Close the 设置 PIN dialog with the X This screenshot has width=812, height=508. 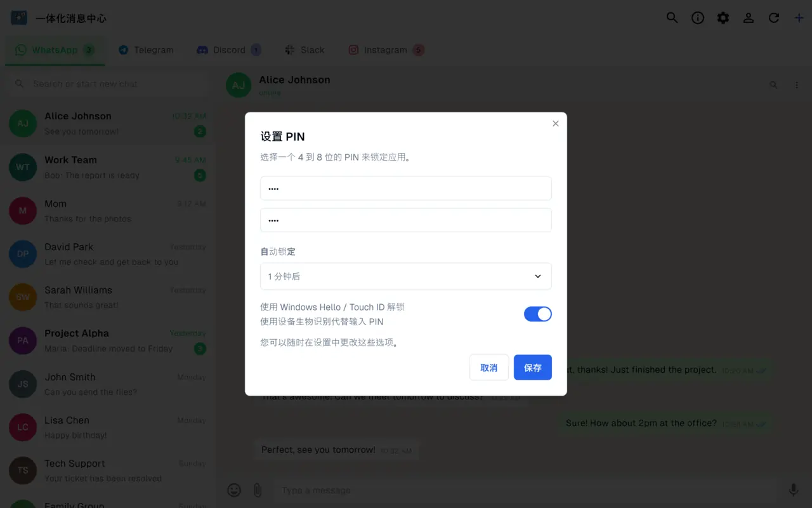click(x=556, y=124)
